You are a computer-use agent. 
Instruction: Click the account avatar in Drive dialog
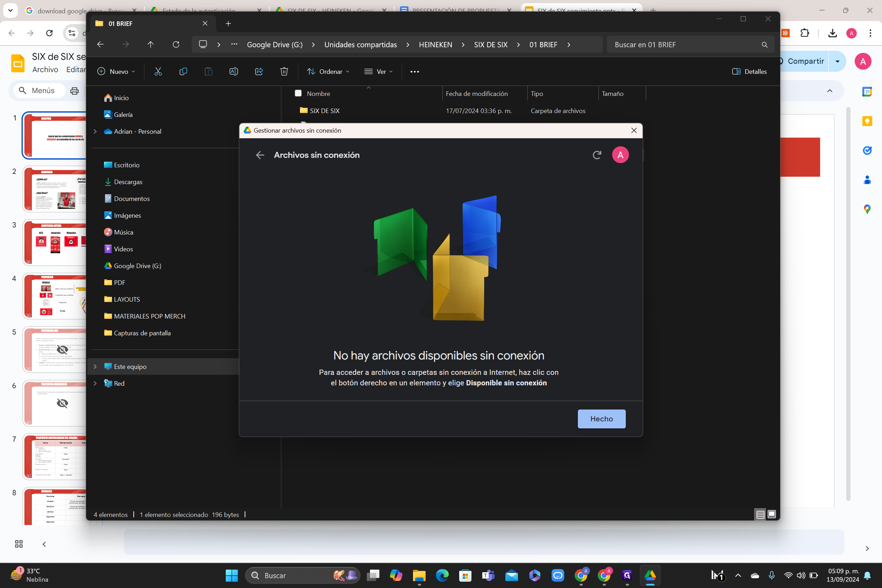coord(620,155)
